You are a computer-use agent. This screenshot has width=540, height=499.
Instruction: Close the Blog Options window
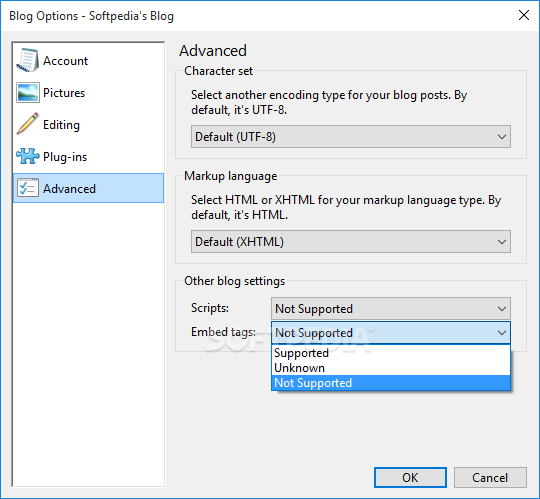pos(524,15)
